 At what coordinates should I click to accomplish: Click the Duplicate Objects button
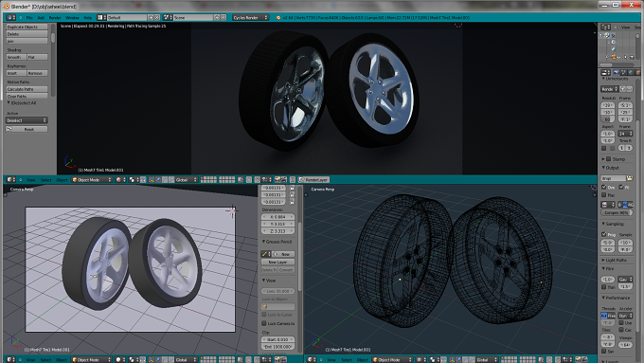(x=27, y=27)
